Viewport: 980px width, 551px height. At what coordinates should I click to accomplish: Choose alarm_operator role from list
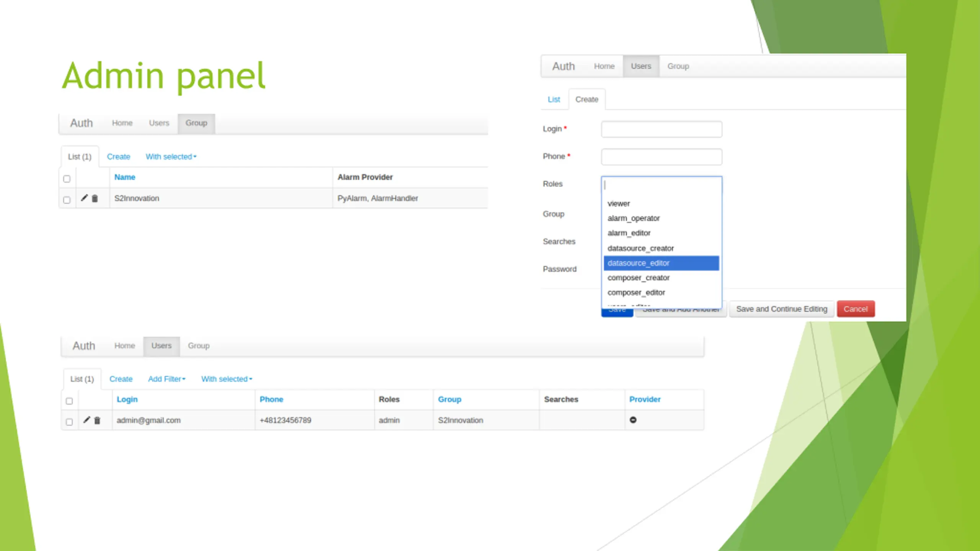pyautogui.click(x=661, y=218)
